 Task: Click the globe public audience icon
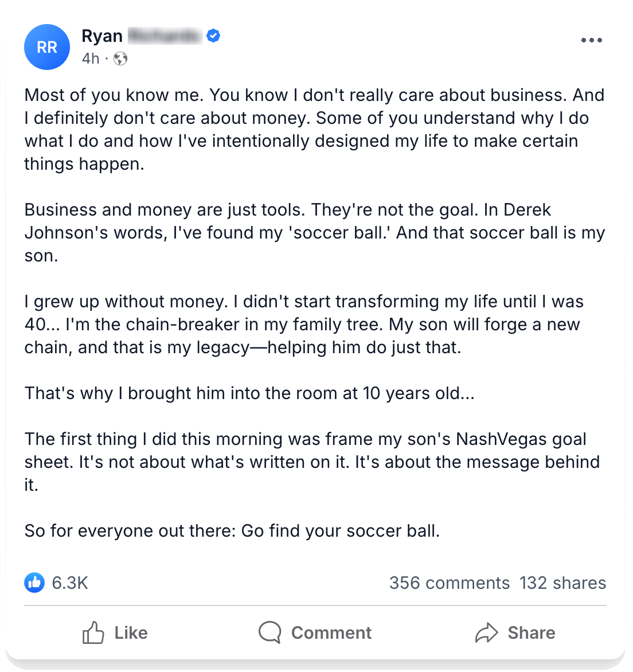(x=120, y=58)
